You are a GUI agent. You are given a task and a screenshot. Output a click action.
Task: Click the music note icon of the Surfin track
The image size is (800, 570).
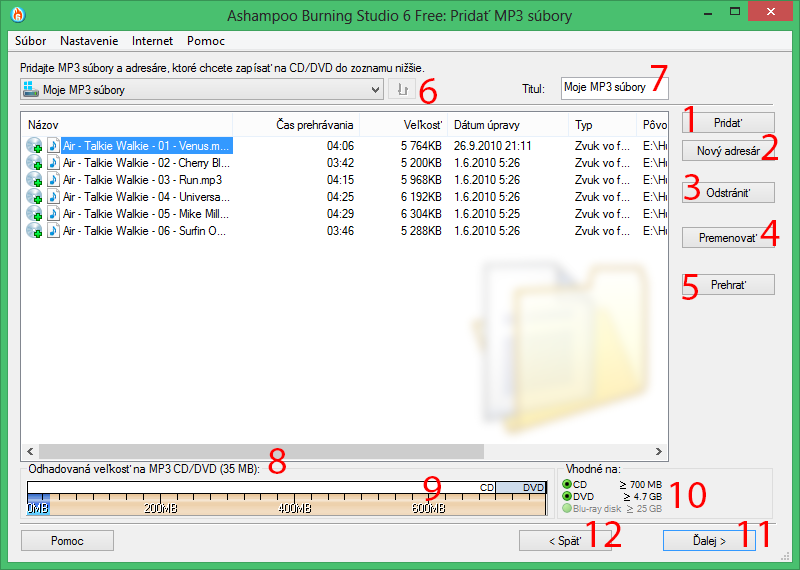[x=53, y=231]
